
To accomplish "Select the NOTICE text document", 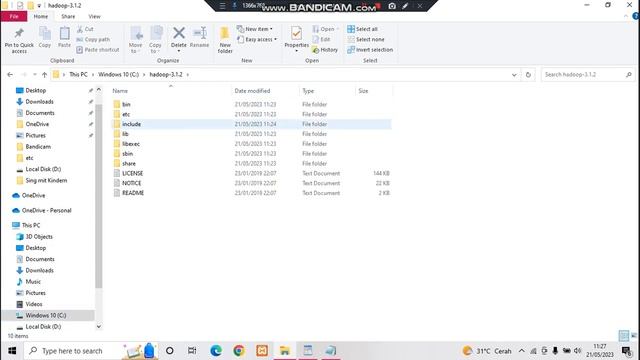I will click(x=131, y=183).
